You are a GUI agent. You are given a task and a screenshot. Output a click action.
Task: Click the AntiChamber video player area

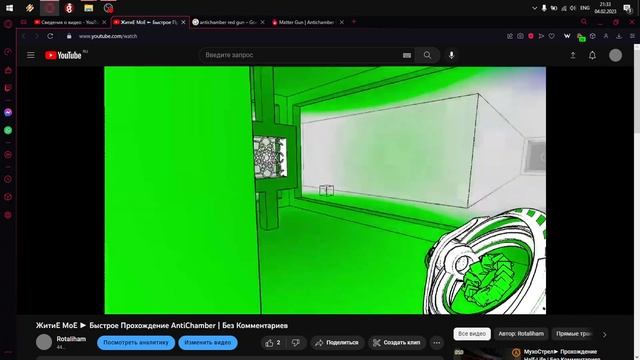point(325,190)
